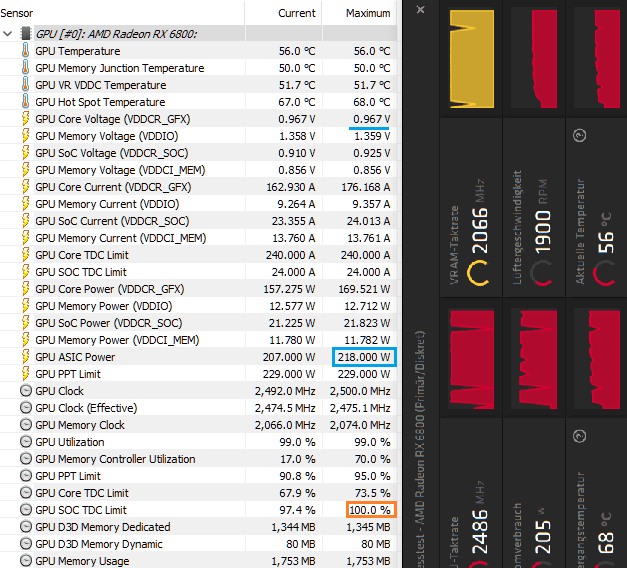Click the thermometer icon beside GPU Hot Spot Temperature
Image resolution: width=627 pixels, height=568 pixels.
click(25, 102)
